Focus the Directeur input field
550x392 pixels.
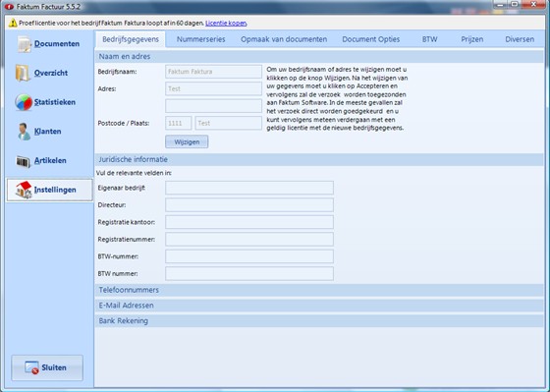coord(249,205)
